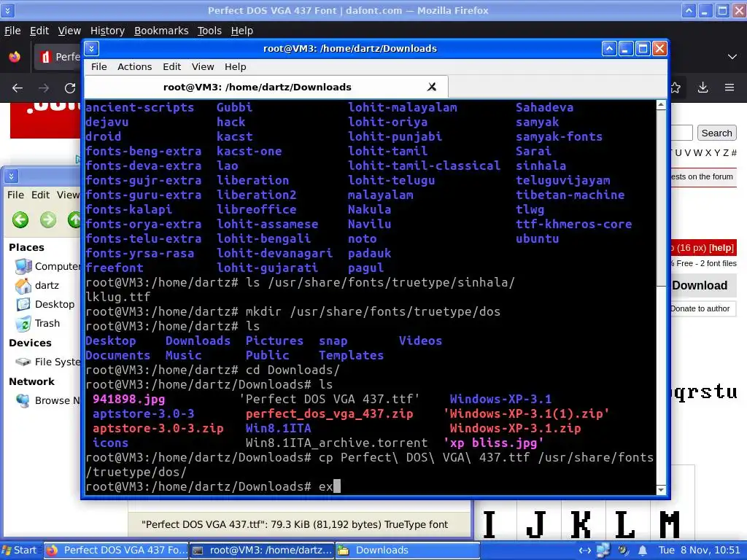Viewport: 747px width, 560px height.
Task: Click the dafont search input field
Action: point(681,133)
